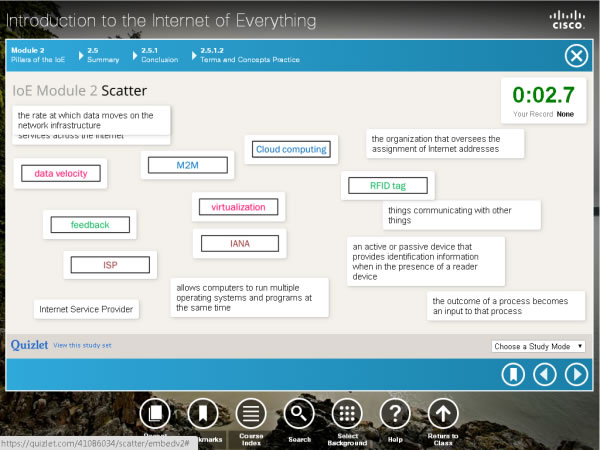Screen dimensions: 600x450
Task: Open the 2.5.1 Conclusion breadcrumb
Action: (x=159, y=54)
